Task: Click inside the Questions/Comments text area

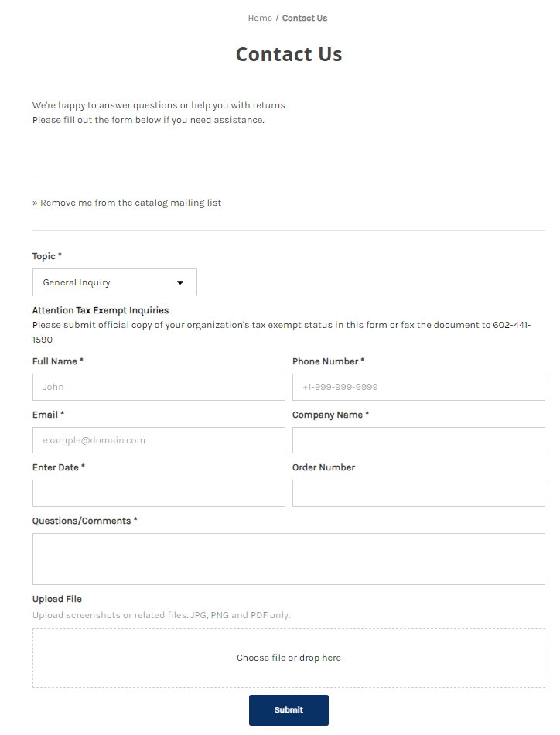Action: [289, 559]
